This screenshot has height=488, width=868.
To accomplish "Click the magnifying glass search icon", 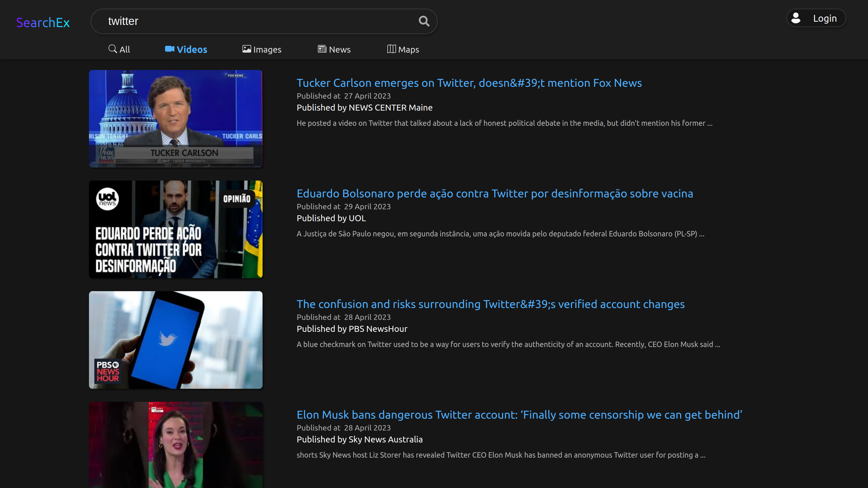I will (x=424, y=21).
